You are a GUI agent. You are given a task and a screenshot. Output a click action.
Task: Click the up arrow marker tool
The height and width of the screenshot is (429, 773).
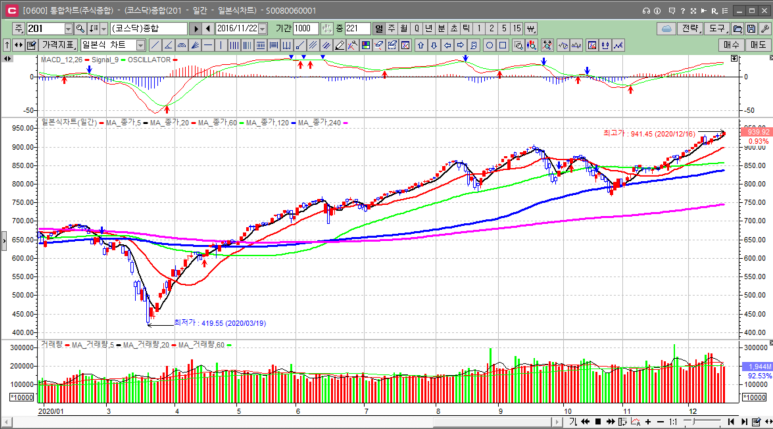(x=421, y=45)
